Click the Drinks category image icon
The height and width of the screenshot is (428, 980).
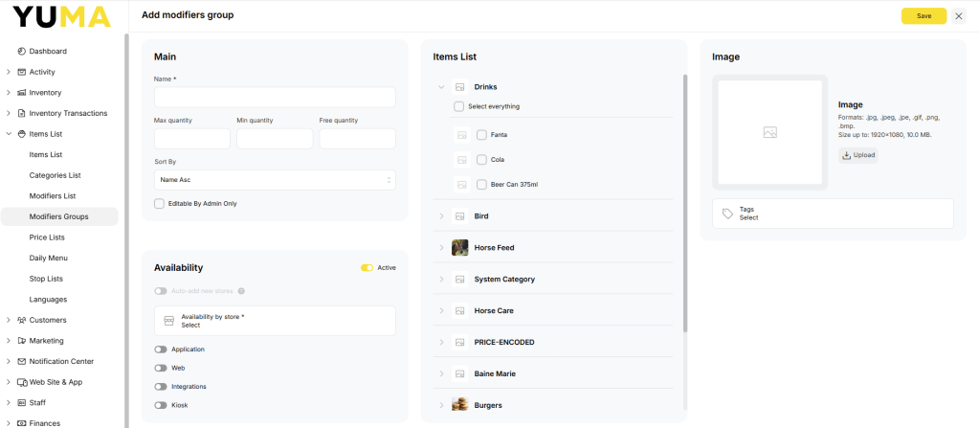(460, 87)
